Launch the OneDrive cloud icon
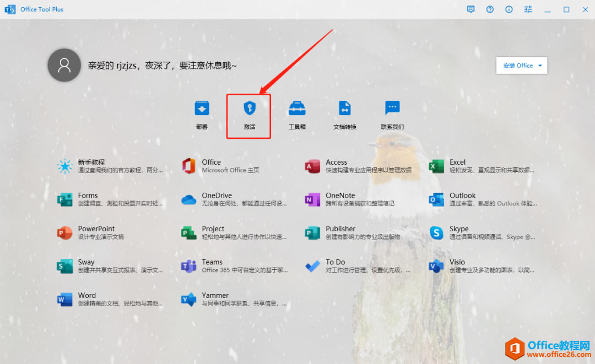 coord(188,199)
